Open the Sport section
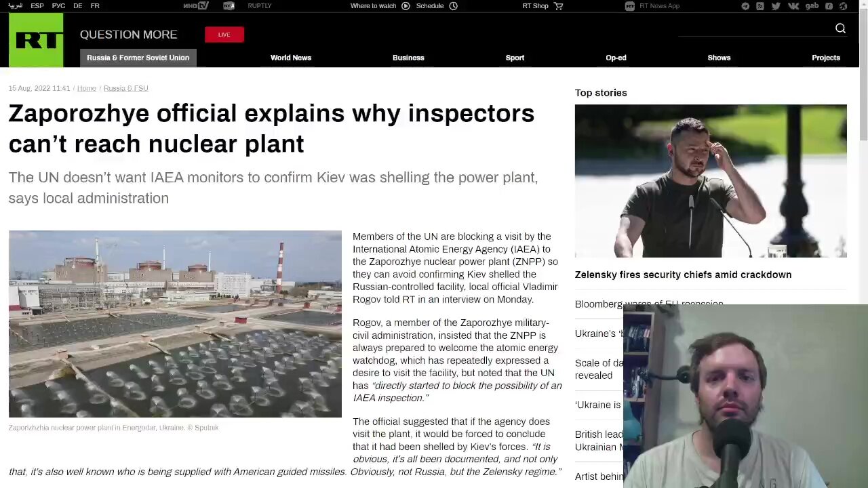This screenshot has height=488, width=868. pyautogui.click(x=515, y=58)
